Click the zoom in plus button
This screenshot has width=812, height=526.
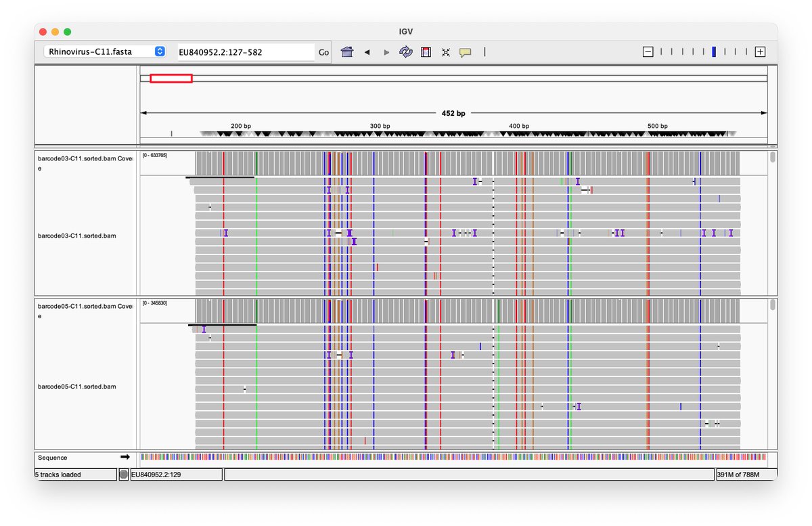tap(760, 52)
